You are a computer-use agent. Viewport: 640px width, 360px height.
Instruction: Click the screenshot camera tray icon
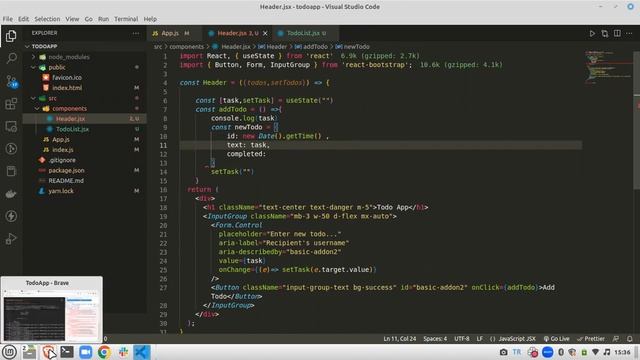[x=503, y=352]
